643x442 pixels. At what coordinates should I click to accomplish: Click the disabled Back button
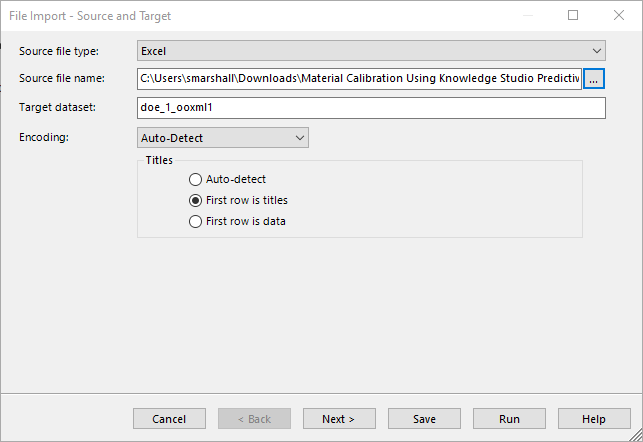[x=254, y=419]
